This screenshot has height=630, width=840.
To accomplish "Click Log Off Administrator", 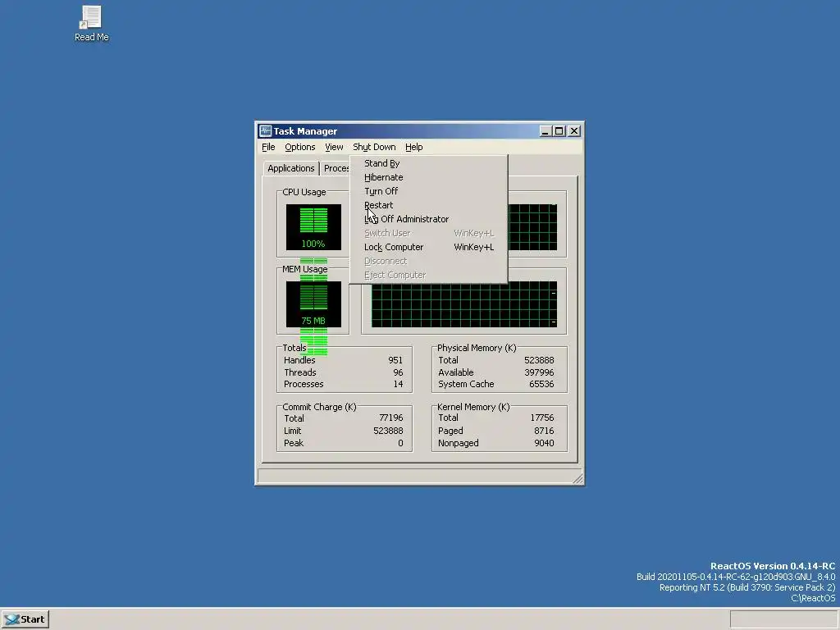I will (428, 219).
